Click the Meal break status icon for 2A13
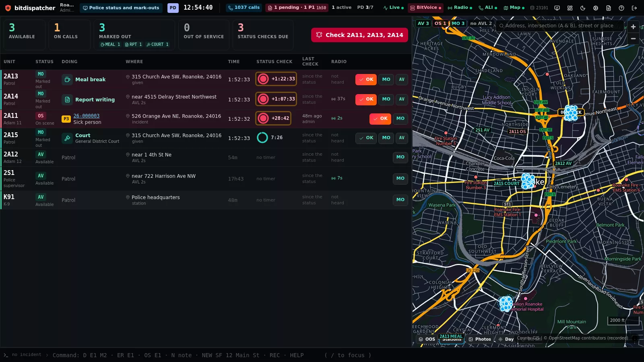Screen dimensions: 644x362 pyautogui.click(x=67, y=79)
